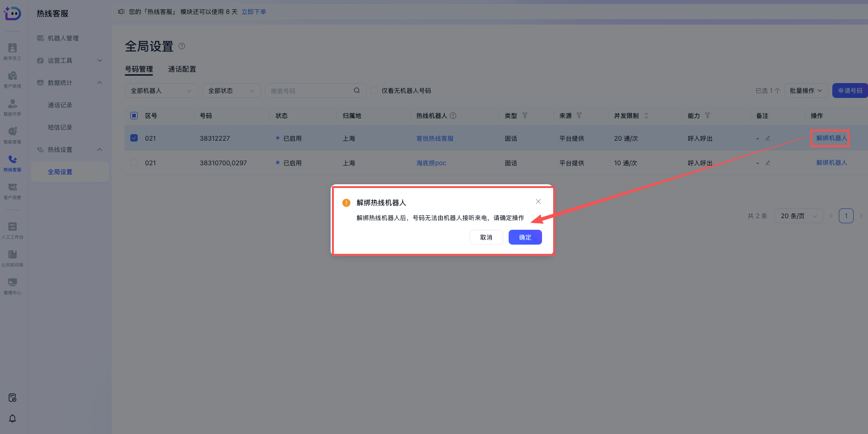The width and height of the screenshot is (868, 434).
Task: Open 数字员工 in the left sidebar
Action: 13,51
